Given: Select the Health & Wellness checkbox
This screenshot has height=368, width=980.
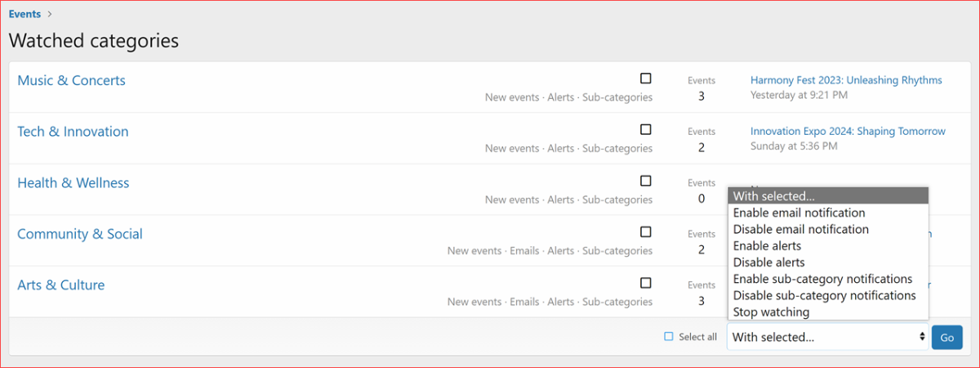Looking at the screenshot, I should tap(646, 181).
